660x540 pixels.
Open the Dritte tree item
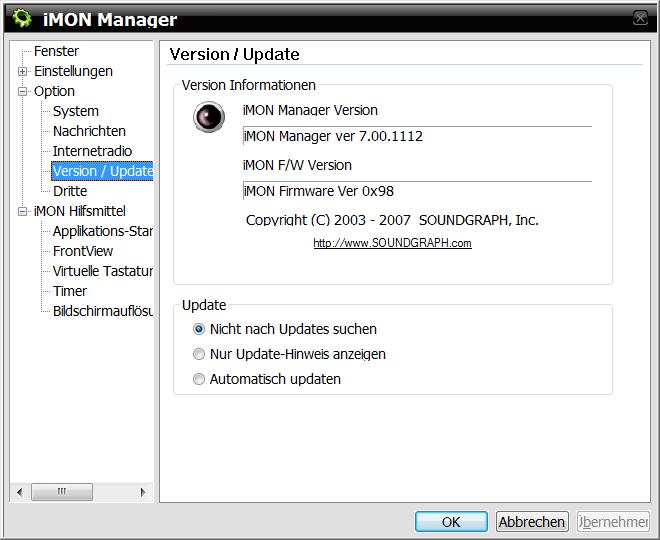70,191
